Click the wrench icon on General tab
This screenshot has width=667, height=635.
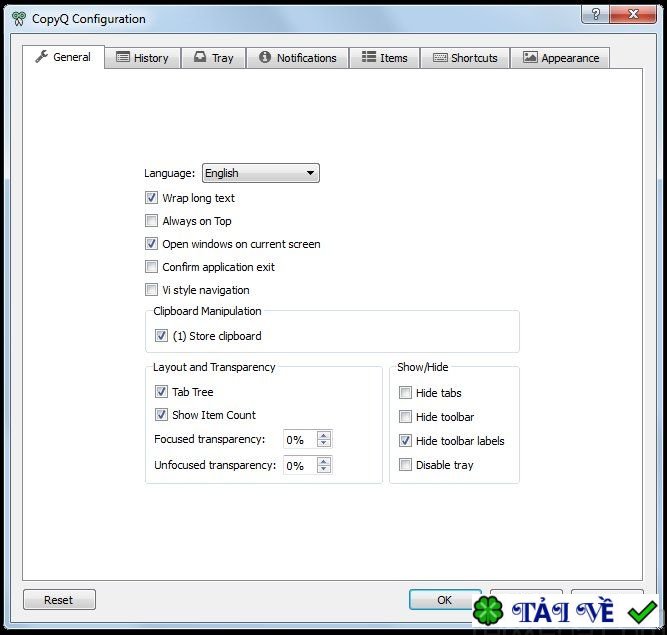41,56
